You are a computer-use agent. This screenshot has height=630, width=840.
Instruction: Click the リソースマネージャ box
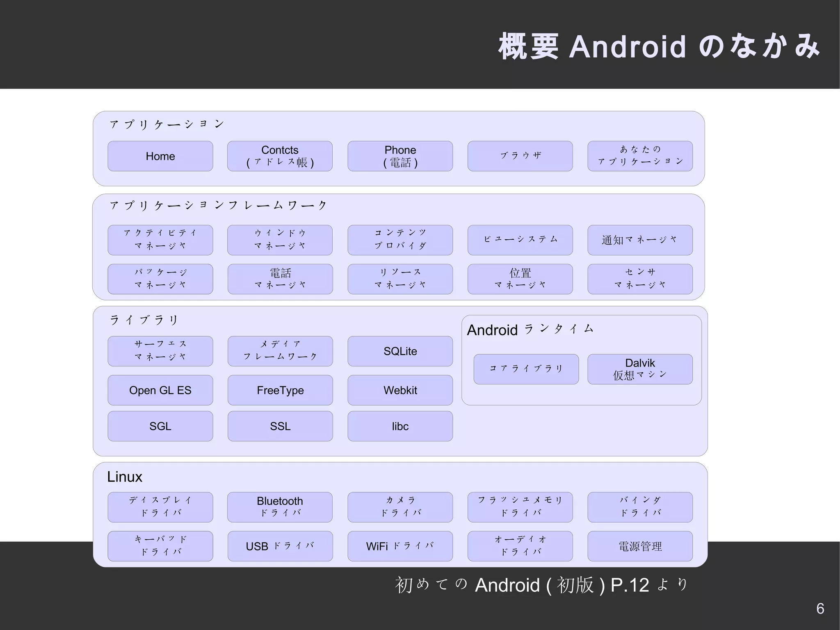point(400,279)
